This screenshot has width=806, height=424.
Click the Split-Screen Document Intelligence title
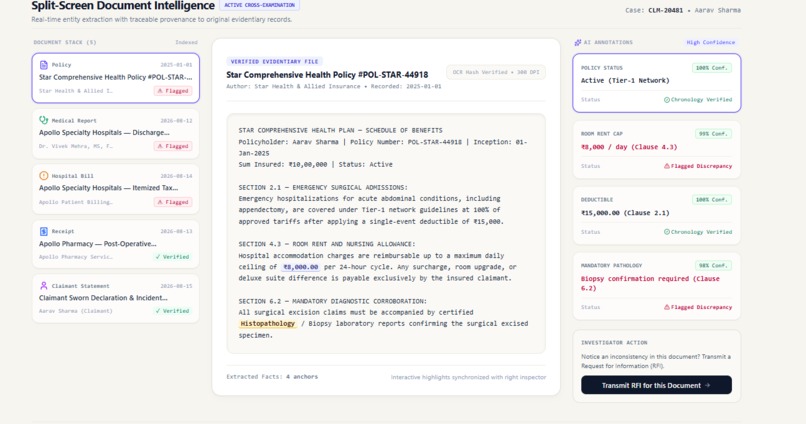tap(123, 6)
